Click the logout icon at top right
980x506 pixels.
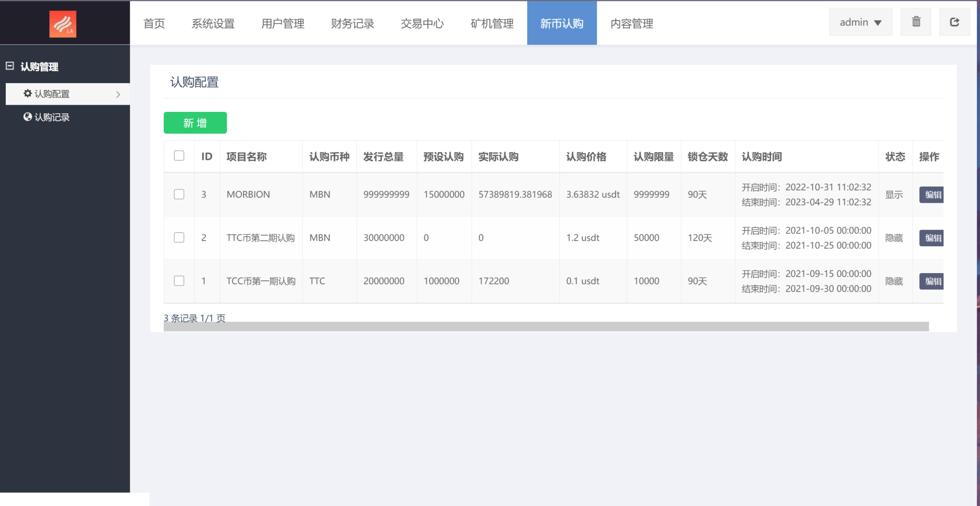955,22
